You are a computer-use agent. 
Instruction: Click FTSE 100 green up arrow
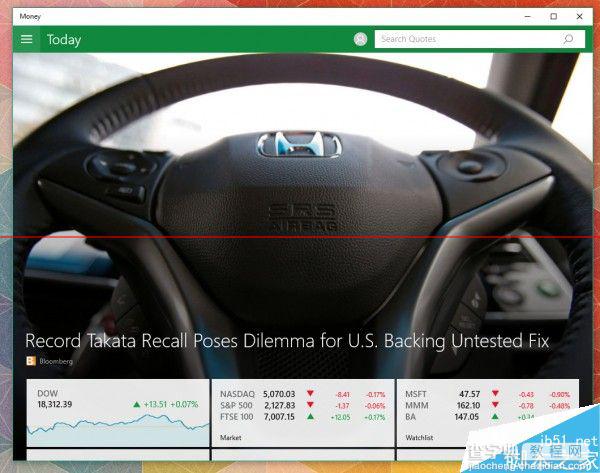click(x=310, y=416)
